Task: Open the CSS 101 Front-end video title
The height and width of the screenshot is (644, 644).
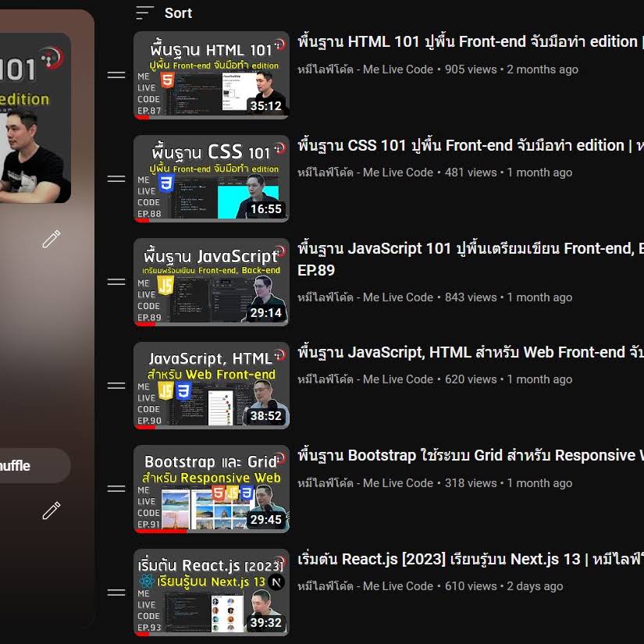Action: [471, 145]
